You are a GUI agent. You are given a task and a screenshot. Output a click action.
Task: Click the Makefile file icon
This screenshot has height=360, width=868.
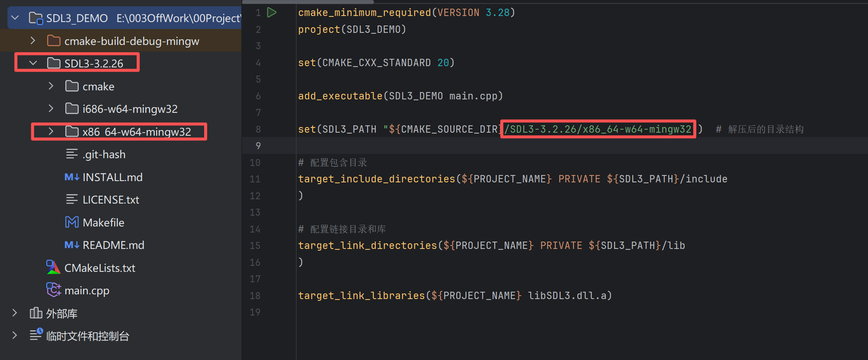pyautogui.click(x=72, y=222)
